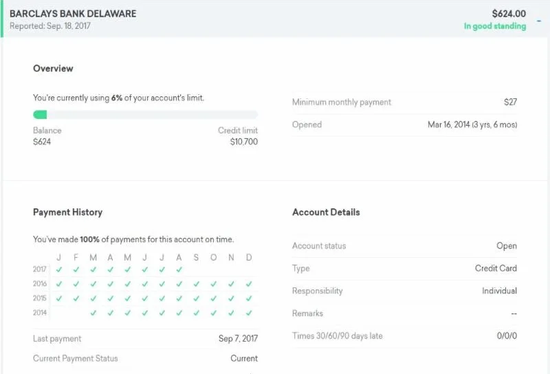The height and width of the screenshot is (374, 550).
Task: Click the August 2017 payment checkmark
Action: coord(179,270)
